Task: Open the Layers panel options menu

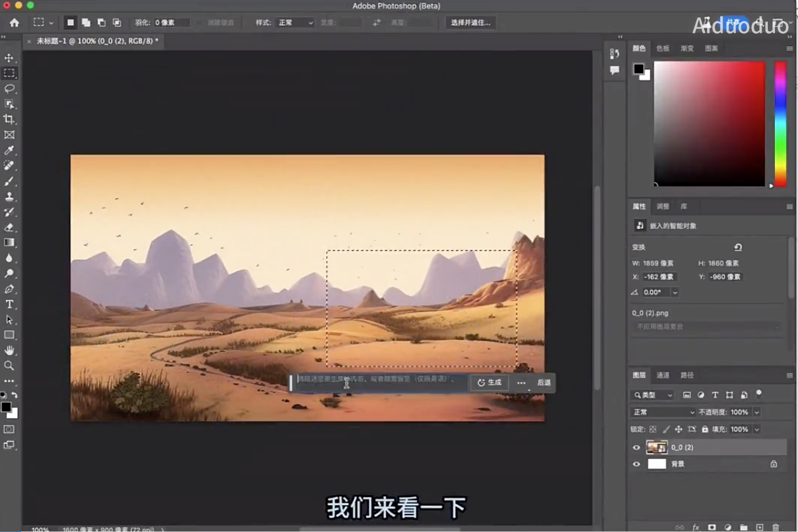Action: [x=790, y=375]
